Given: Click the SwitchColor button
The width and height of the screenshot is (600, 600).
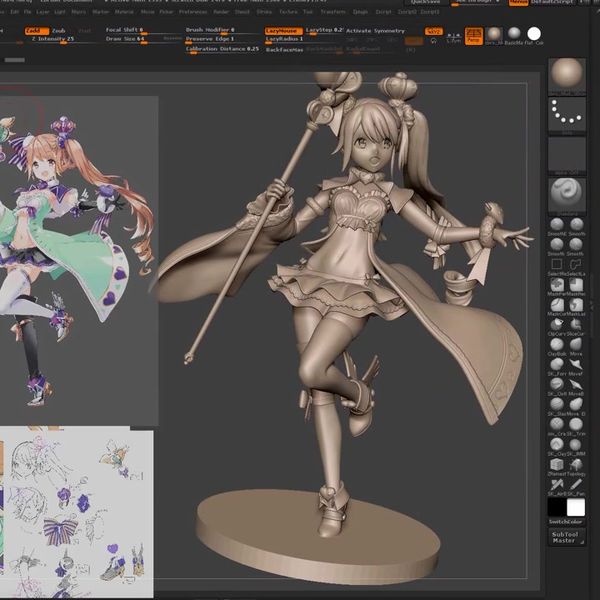Looking at the screenshot, I should [566, 522].
